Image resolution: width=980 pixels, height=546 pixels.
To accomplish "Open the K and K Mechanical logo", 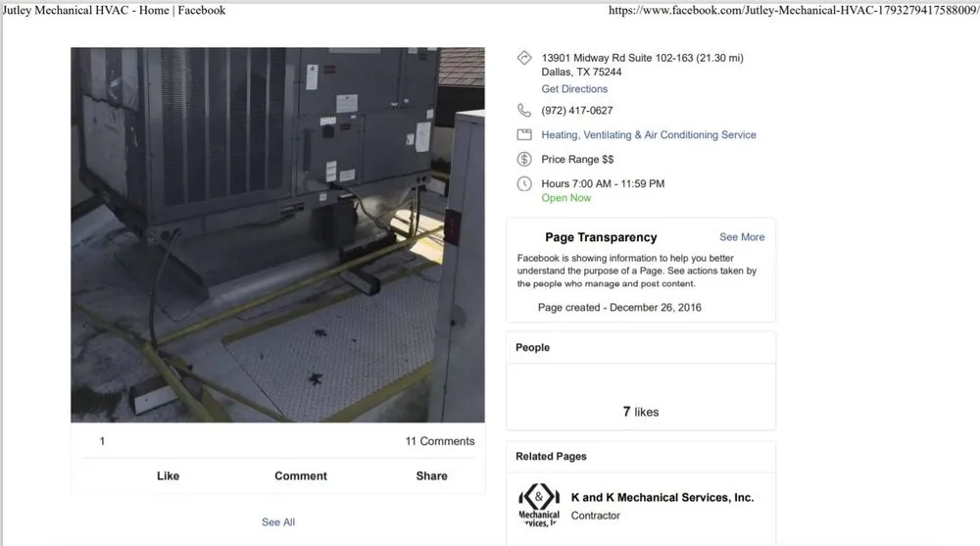I will pyautogui.click(x=538, y=505).
